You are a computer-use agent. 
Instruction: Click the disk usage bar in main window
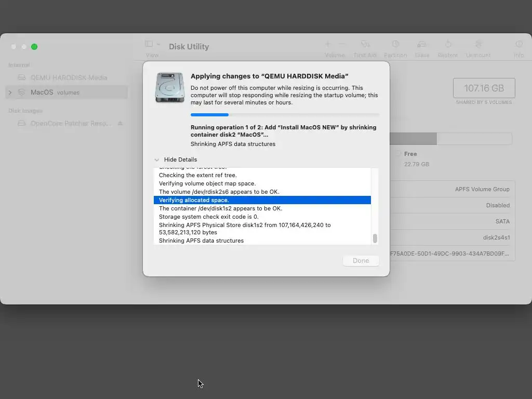point(450,138)
